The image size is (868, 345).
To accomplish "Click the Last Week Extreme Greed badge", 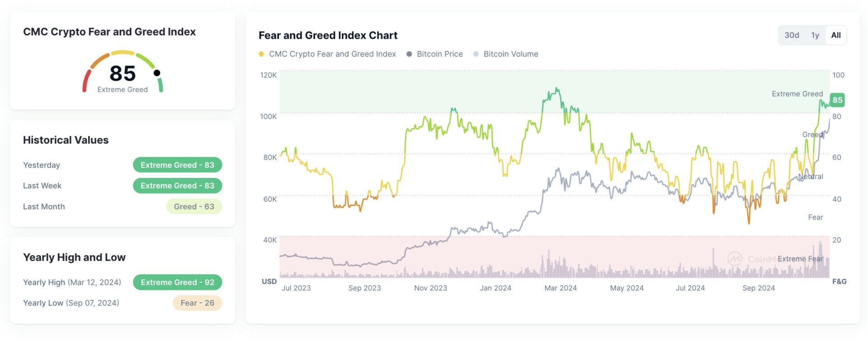I will [177, 186].
